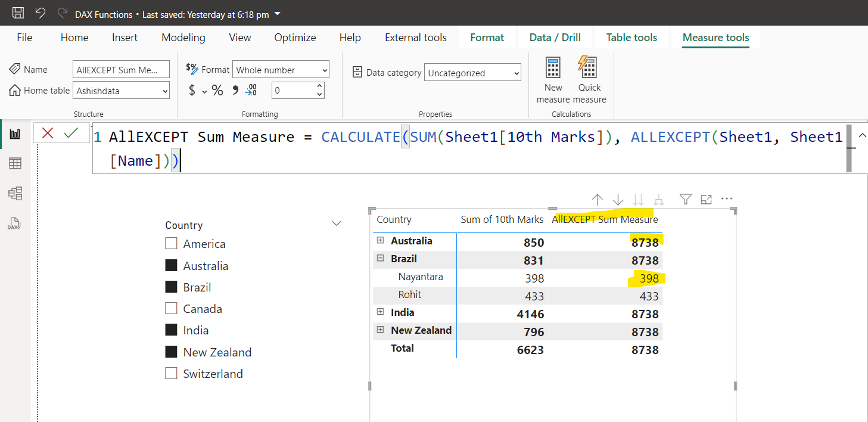Check the America slicer checkbox
Screen dimensions: 868x422
click(172, 244)
